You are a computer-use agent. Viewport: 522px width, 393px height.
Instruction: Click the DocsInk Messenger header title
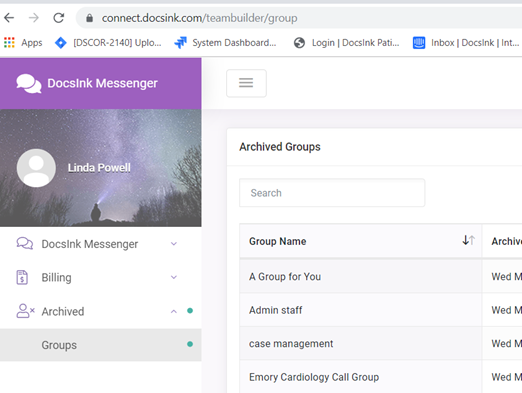click(102, 83)
